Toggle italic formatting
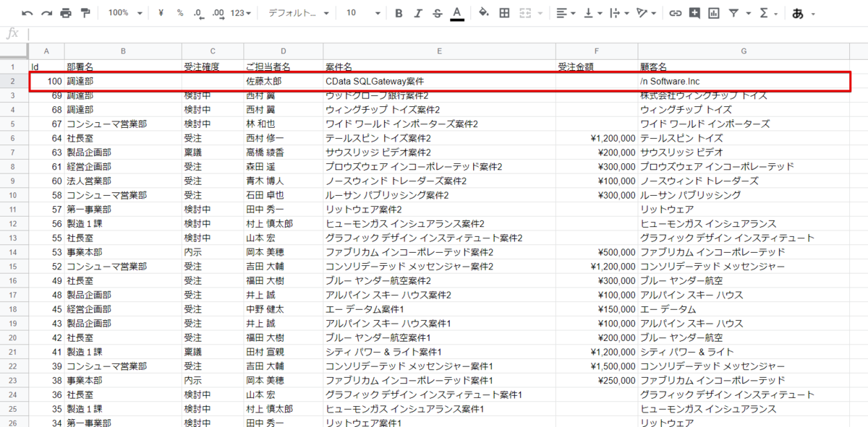 tap(418, 13)
